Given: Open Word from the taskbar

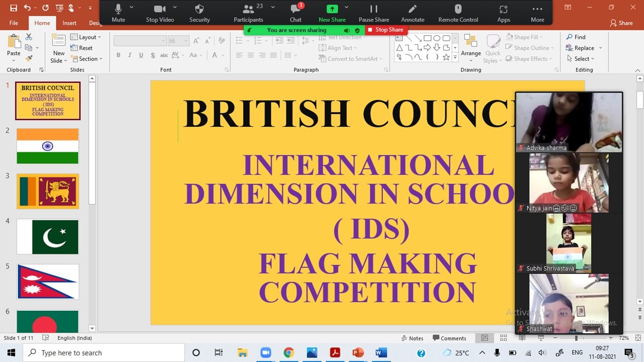Looking at the screenshot, I should [381, 352].
